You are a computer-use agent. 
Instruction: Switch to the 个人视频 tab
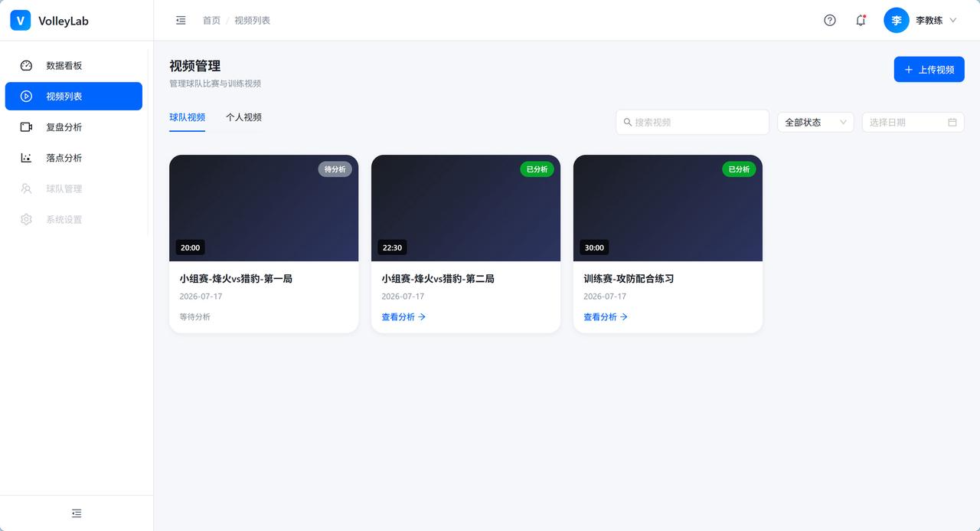point(243,117)
